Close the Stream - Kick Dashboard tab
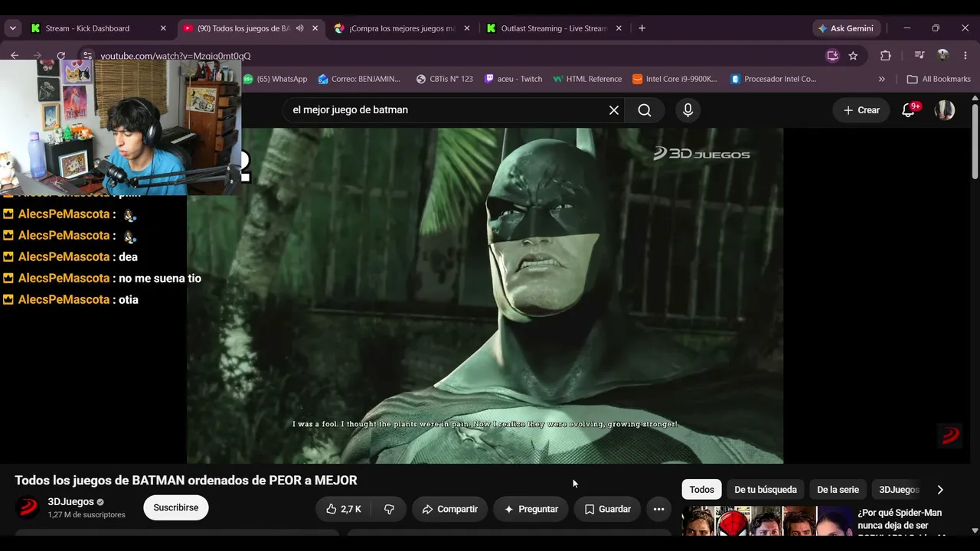This screenshot has width=980, height=551. [x=163, y=28]
